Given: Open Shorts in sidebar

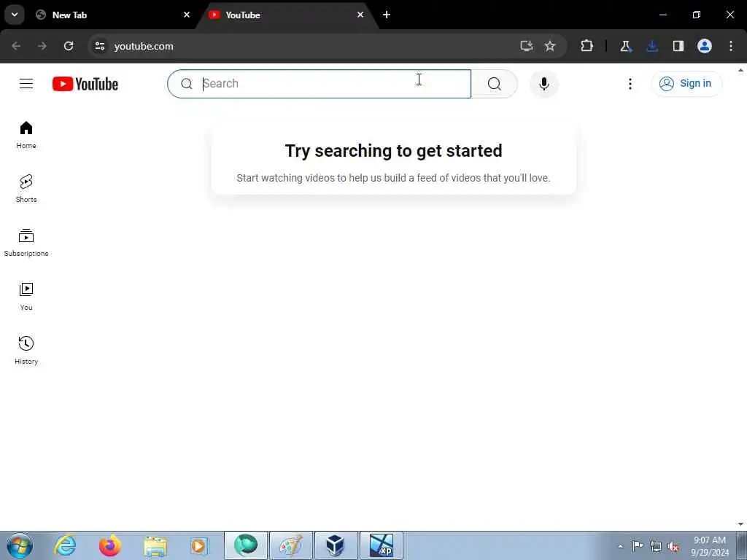Looking at the screenshot, I should 26,189.
